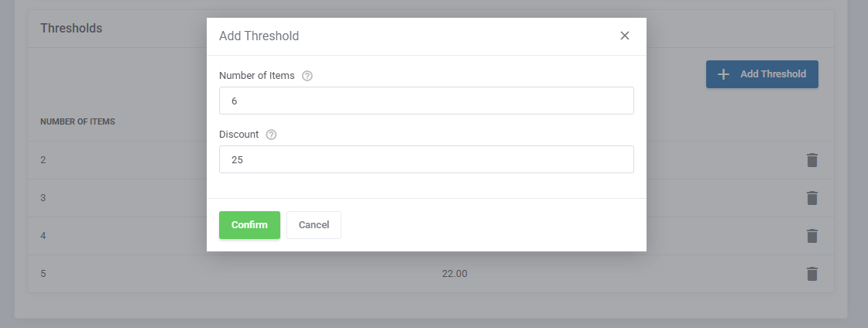Delete the threshold for 3 items
Screen dimensions: 868x328
[811, 198]
